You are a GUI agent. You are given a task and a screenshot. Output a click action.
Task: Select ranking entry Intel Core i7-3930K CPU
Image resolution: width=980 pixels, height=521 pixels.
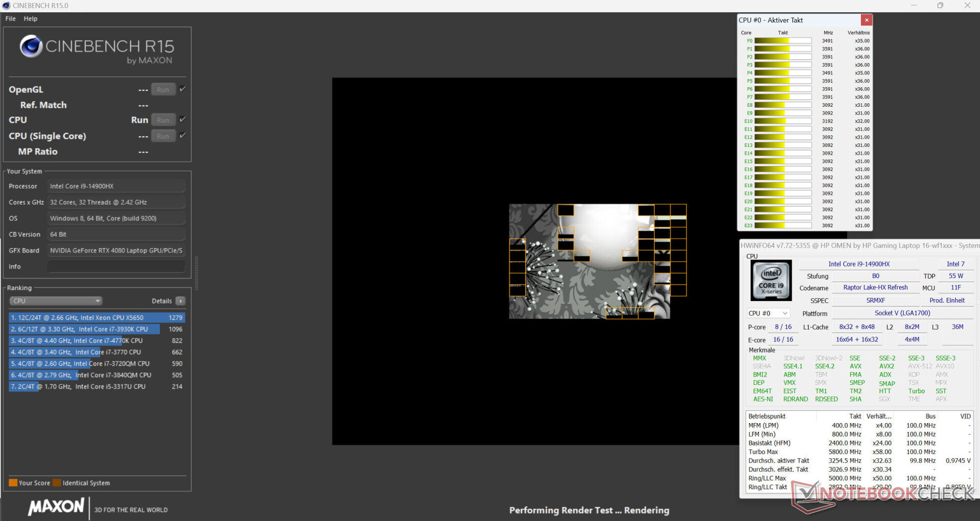pos(97,329)
